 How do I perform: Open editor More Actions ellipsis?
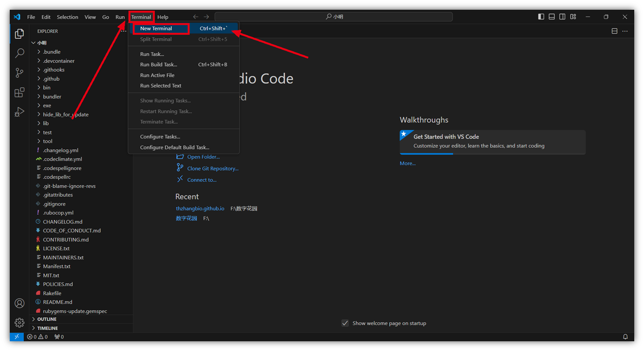click(x=625, y=31)
